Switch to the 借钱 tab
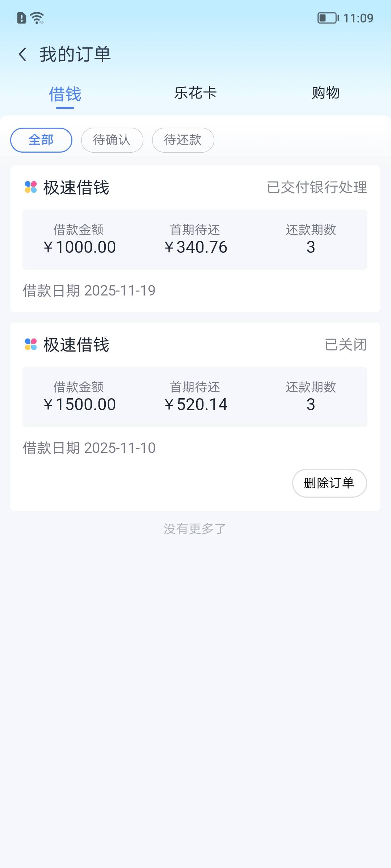 point(65,94)
